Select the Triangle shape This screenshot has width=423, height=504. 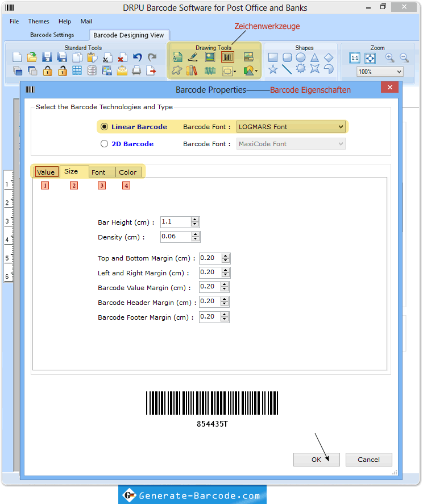[x=314, y=57]
